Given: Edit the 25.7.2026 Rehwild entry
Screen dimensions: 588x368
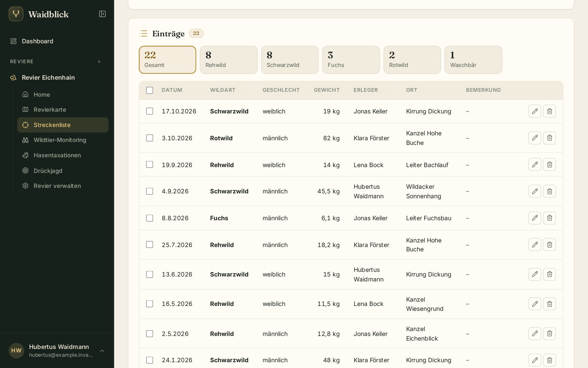Looking at the screenshot, I should coord(535,244).
